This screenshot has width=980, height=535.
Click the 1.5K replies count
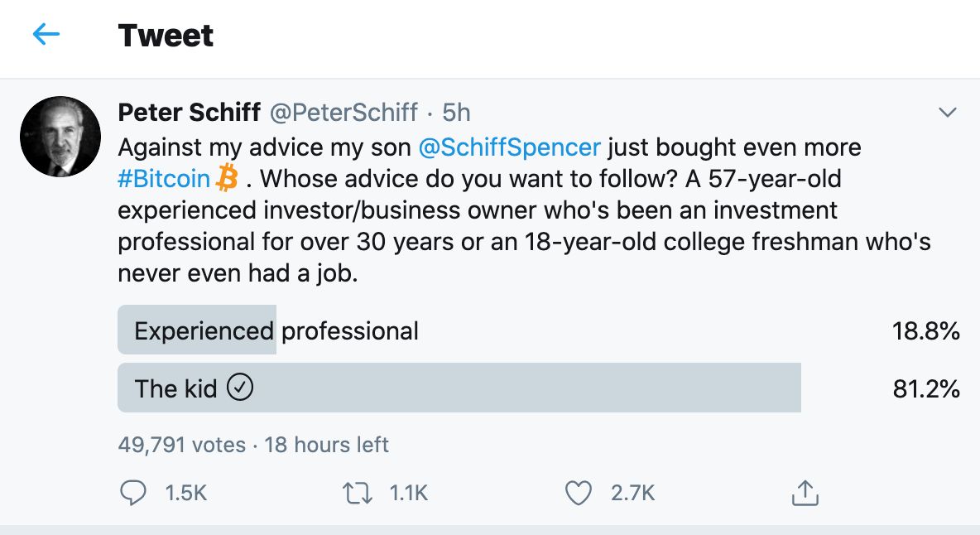[x=185, y=494]
